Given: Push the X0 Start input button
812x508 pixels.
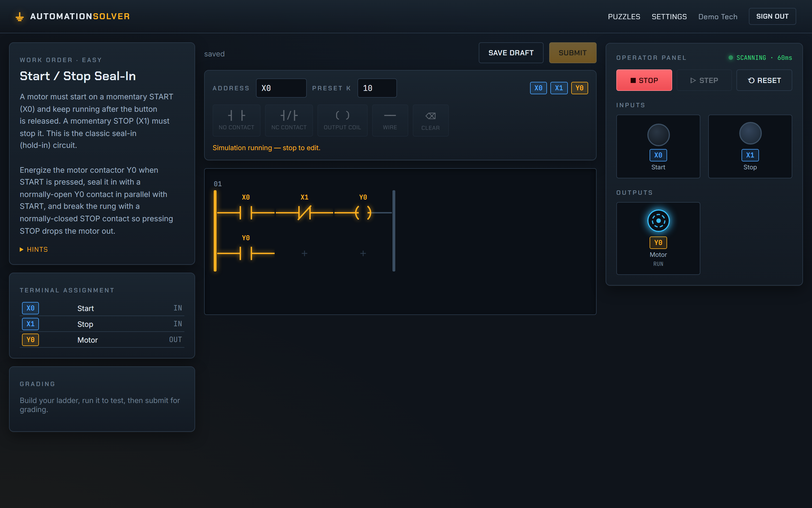Looking at the screenshot, I should click(x=658, y=135).
